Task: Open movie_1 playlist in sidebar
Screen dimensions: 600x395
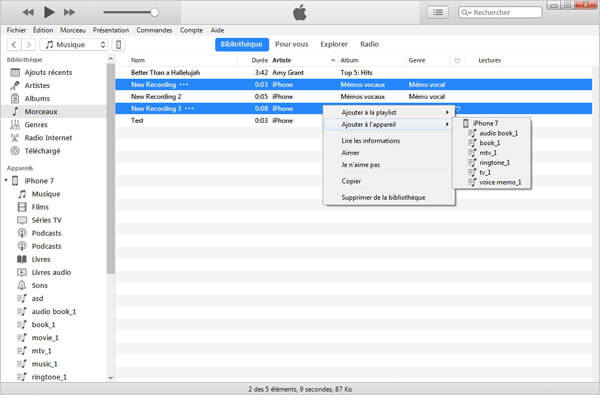Action: click(45, 338)
